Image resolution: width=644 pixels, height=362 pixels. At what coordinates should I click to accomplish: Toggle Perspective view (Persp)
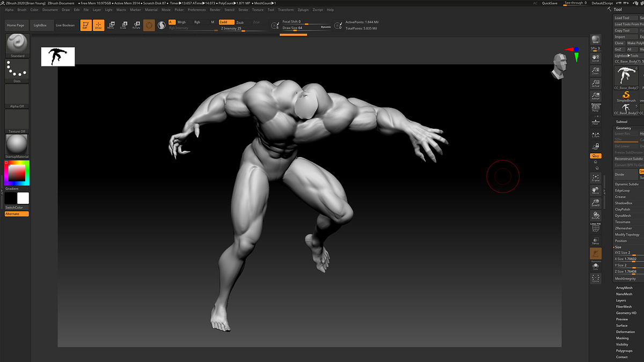click(x=596, y=108)
